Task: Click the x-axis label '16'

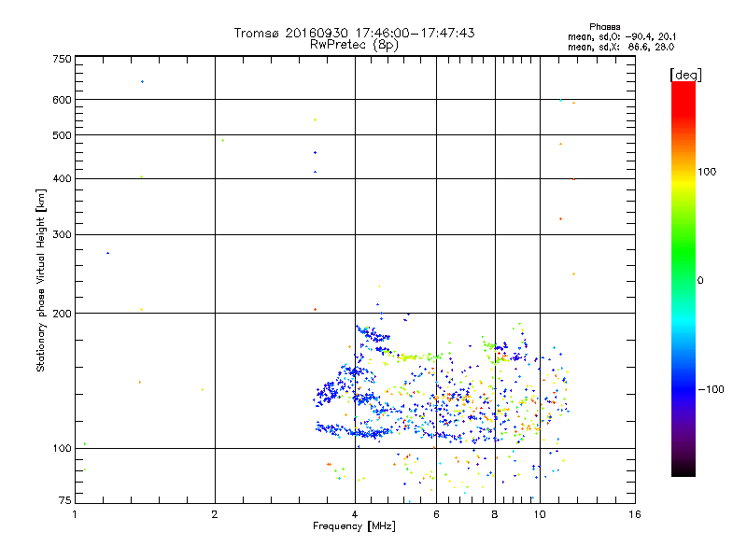Action: tap(635, 514)
